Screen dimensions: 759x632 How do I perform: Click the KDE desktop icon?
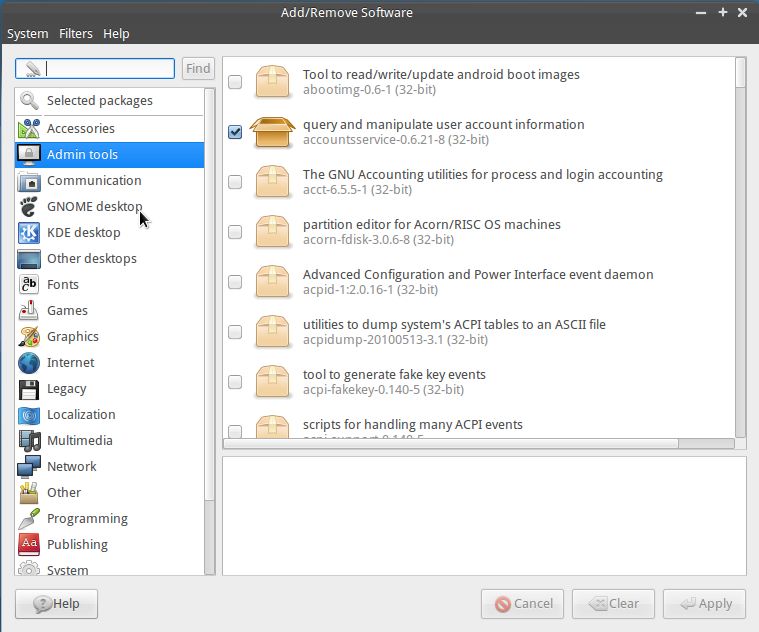29,233
